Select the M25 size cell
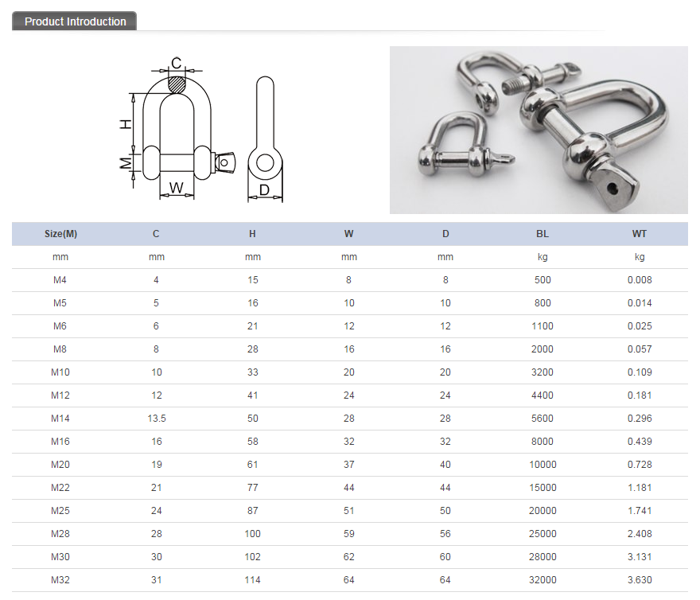The image size is (700, 600). tap(60, 511)
